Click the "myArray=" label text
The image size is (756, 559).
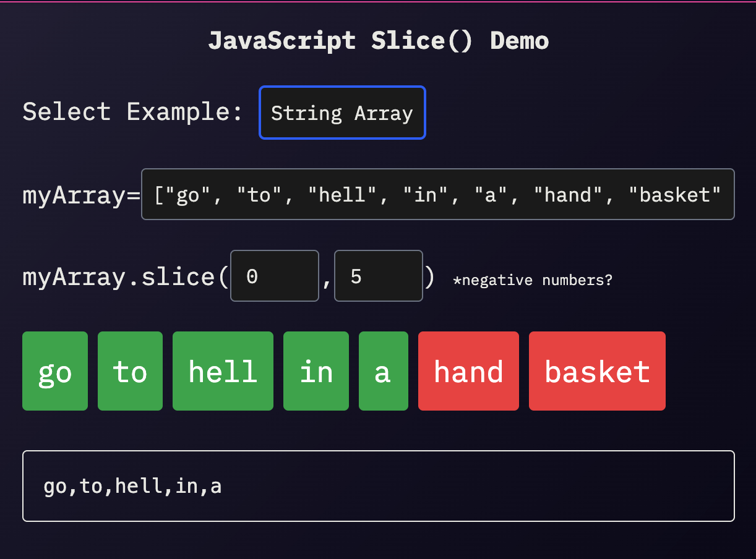coord(82,195)
